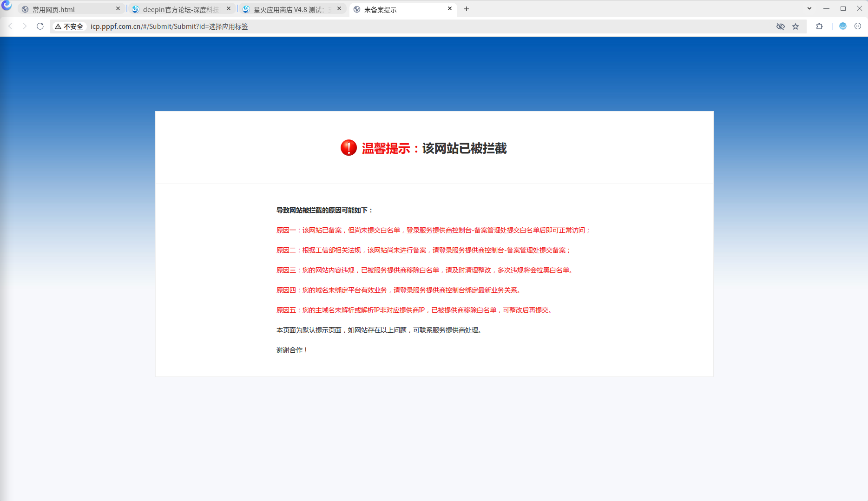
Task: Minimize the browser window
Action: pos(826,9)
